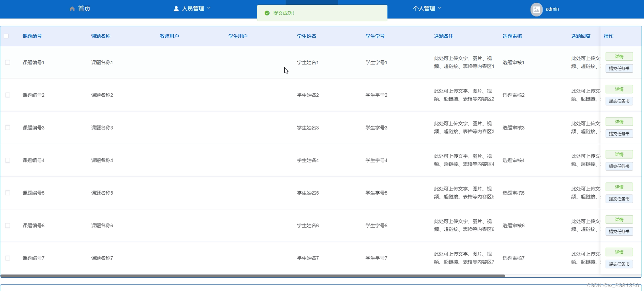Click the cell 学生姓名7
644x291 pixels.
point(308,258)
